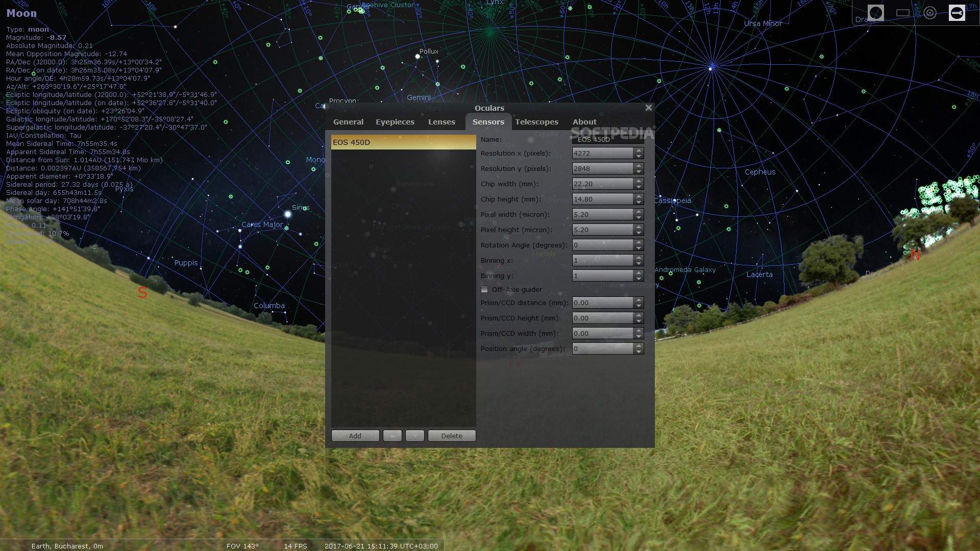The image size is (980, 551).
Task: Switch to the General tab
Action: pos(348,122)
